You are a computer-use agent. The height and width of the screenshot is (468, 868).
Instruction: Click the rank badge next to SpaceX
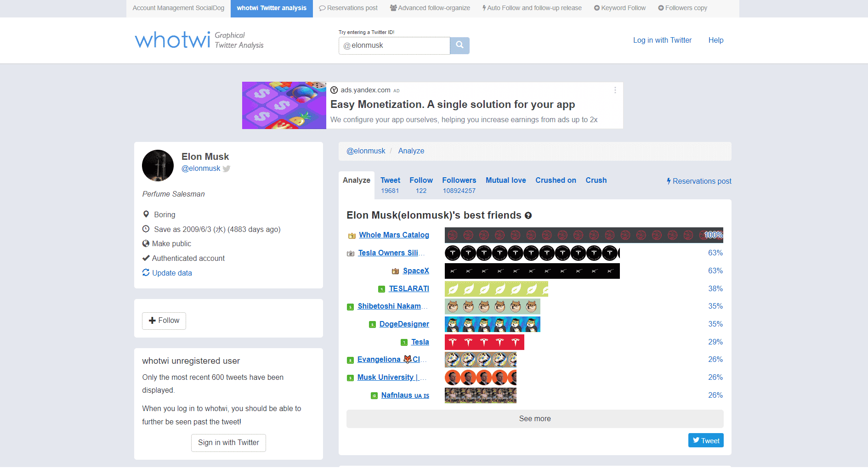tap(395, 271)
